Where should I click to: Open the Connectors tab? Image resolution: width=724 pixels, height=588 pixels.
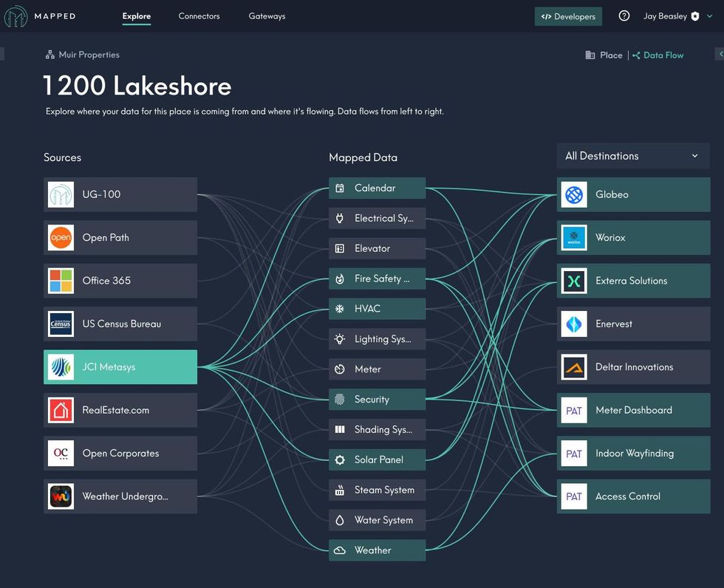199,16
